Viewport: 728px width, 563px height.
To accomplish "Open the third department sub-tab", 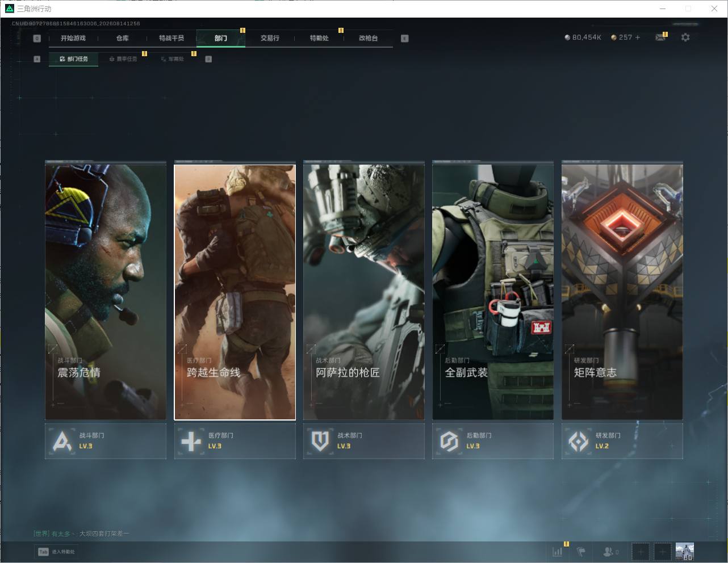I will click(x=173, y=59).
